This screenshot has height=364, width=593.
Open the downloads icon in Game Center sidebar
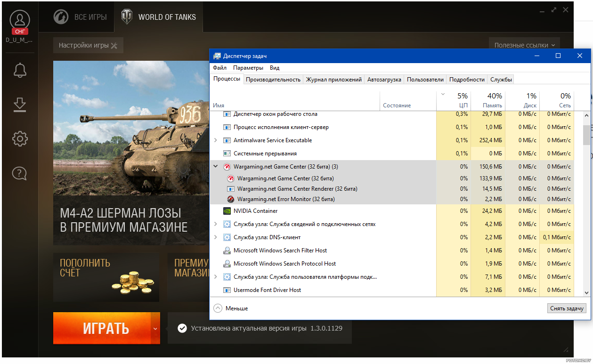click(20, 105)
